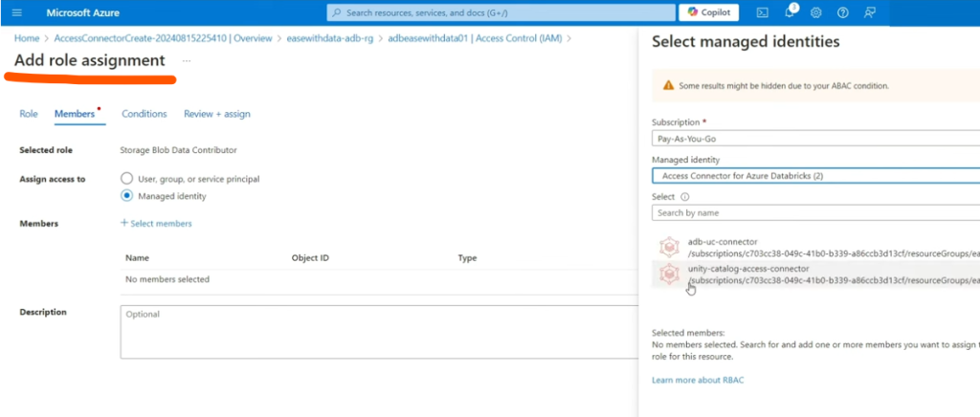980x417 pixels.
Task: Click the unity-catalog-access-connector resource icon
Action: (669, 274)
